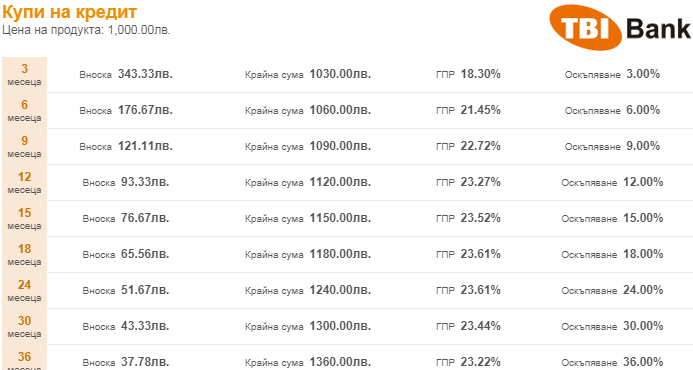Pick the 18 месеца payment option

tap(24, 255)
